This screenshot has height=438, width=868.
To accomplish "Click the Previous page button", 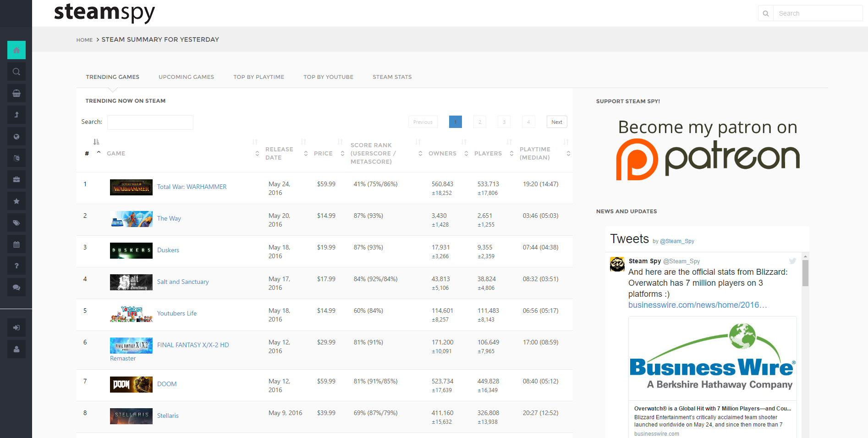I will tap(423, 122).
